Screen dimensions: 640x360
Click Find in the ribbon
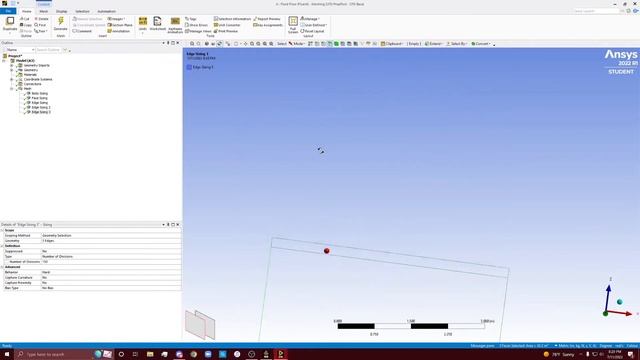click(x=40, y=25)
